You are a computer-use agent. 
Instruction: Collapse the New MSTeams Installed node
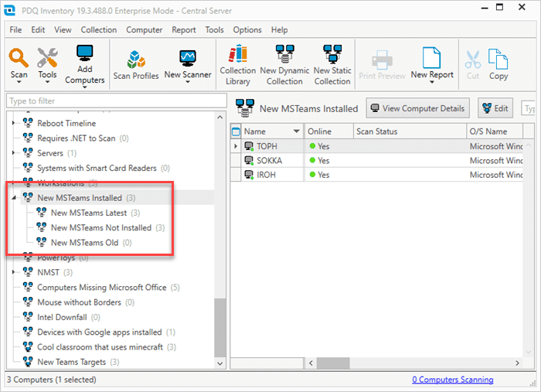click(x=14, y=198)
